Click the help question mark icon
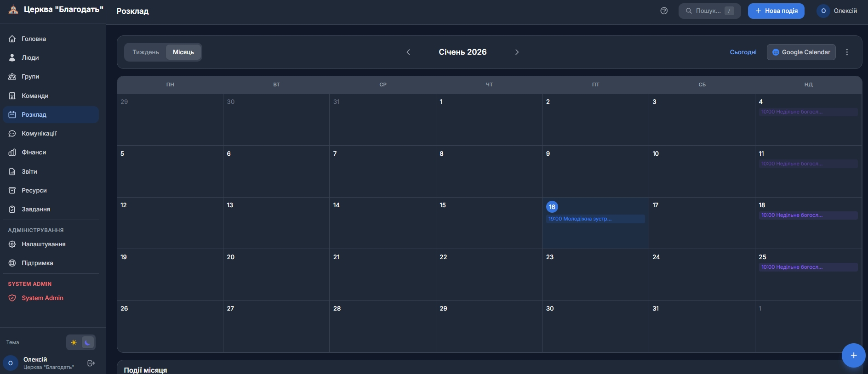The image size is (868, 374). (x=664, y=11)
